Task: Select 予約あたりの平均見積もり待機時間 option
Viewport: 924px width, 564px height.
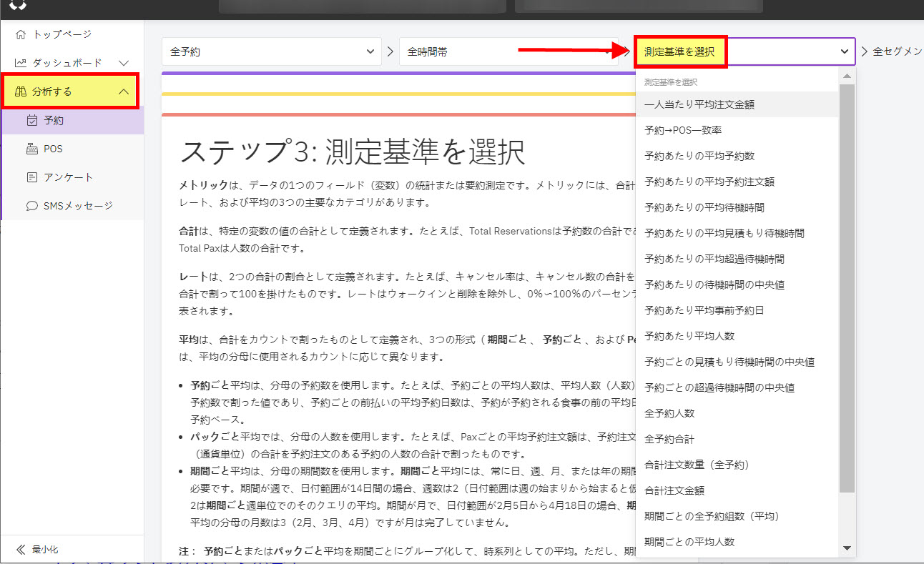Action: [x=737, y=233]
